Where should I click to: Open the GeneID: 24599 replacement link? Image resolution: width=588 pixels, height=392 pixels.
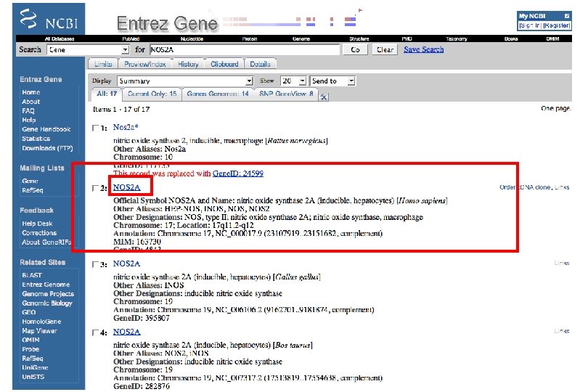point(238,173)
